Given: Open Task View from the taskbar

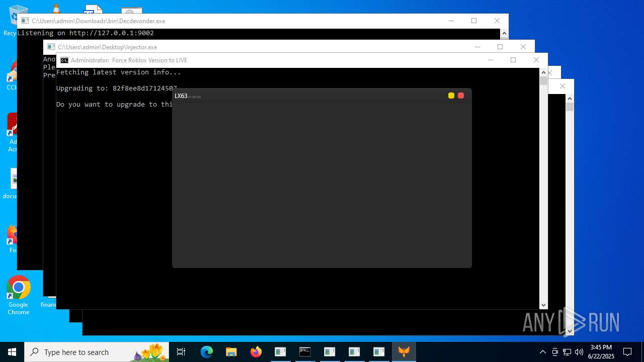Looking at the screenshot, I should click(181, 352).
